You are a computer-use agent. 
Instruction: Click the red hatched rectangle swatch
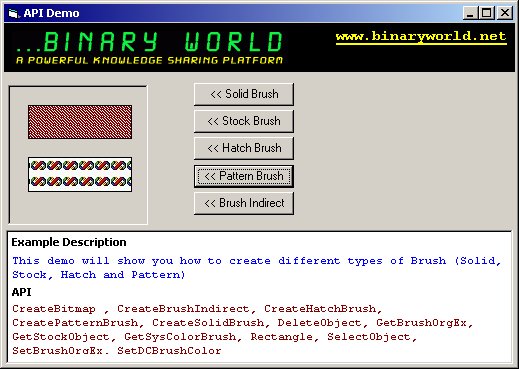(x=80, y=122)
